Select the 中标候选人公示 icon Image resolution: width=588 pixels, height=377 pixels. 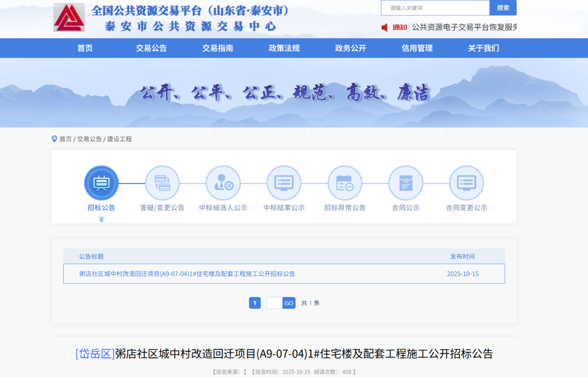point(223,183)
